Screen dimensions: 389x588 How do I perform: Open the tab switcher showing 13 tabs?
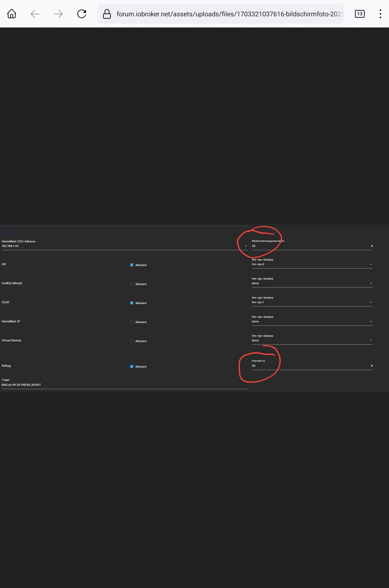(360, 14)
